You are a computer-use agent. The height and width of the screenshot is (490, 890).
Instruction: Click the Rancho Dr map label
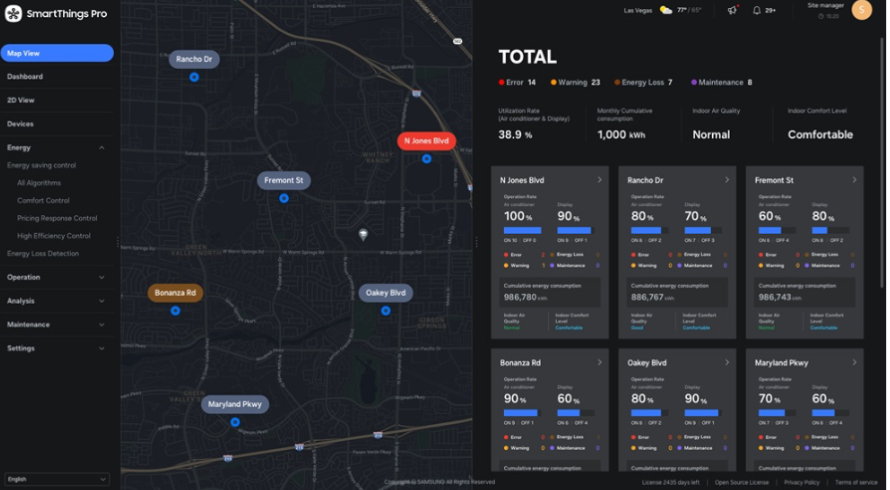[194, 59]
